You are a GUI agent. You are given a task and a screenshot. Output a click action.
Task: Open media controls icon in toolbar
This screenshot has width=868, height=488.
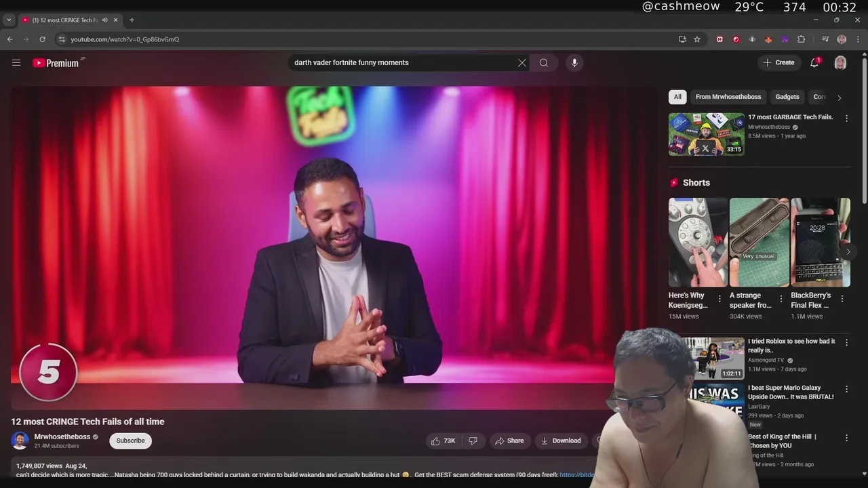point(825,39)
